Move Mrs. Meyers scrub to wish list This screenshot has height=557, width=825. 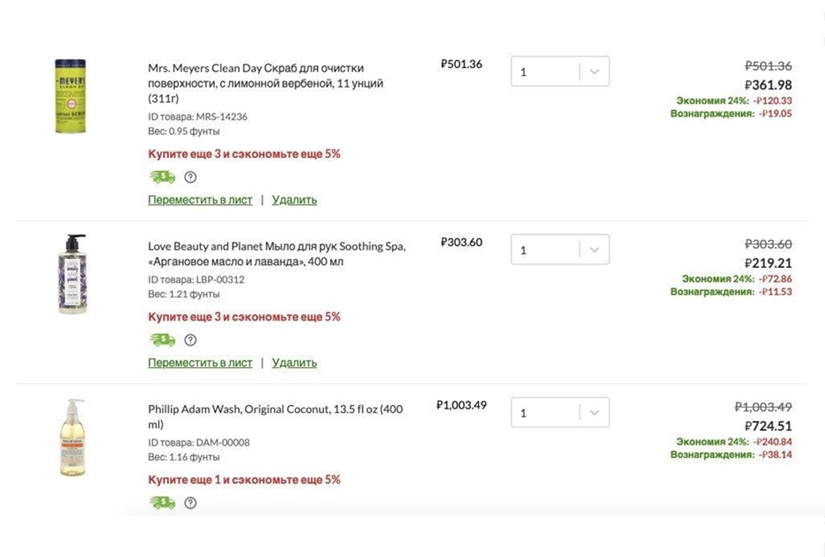tap(200, 200)
